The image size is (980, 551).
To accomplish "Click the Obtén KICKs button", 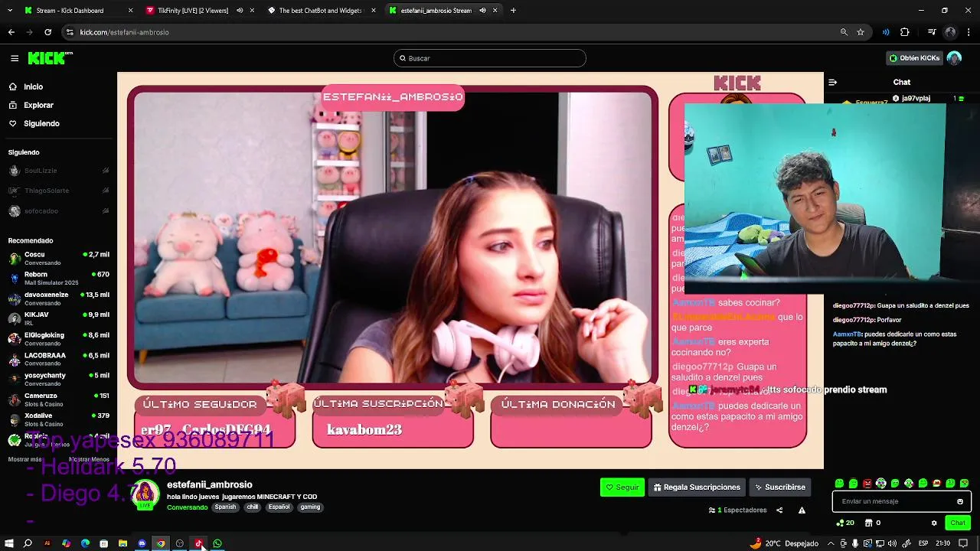I will [913, 58].
